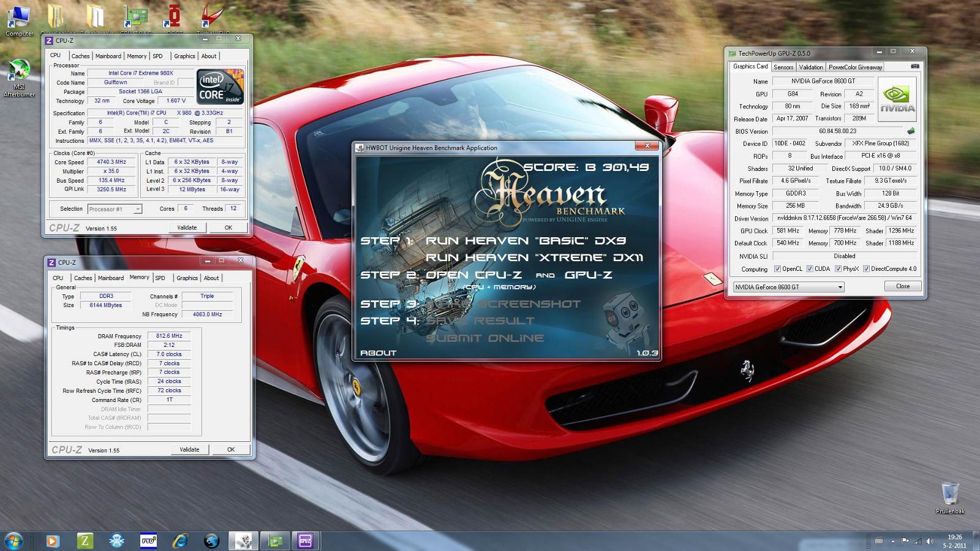Click Validate in the top CPU-Z window
980x551 pixels.
(x=187, y=227)
